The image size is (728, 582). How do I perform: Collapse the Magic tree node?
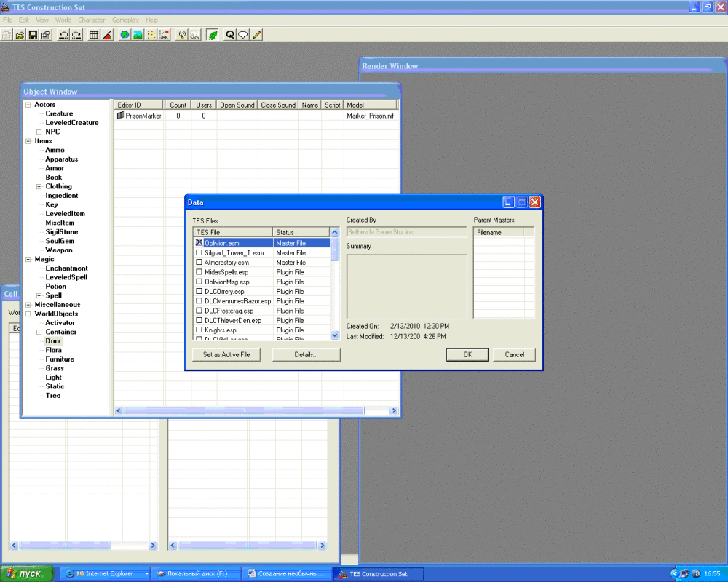click(x=28, y=260)
